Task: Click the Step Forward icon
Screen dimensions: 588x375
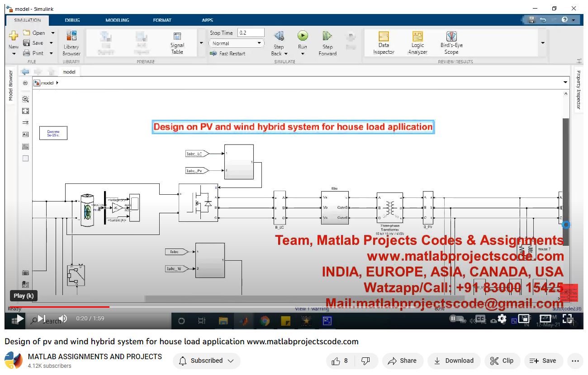Action: tap(327, 36)
